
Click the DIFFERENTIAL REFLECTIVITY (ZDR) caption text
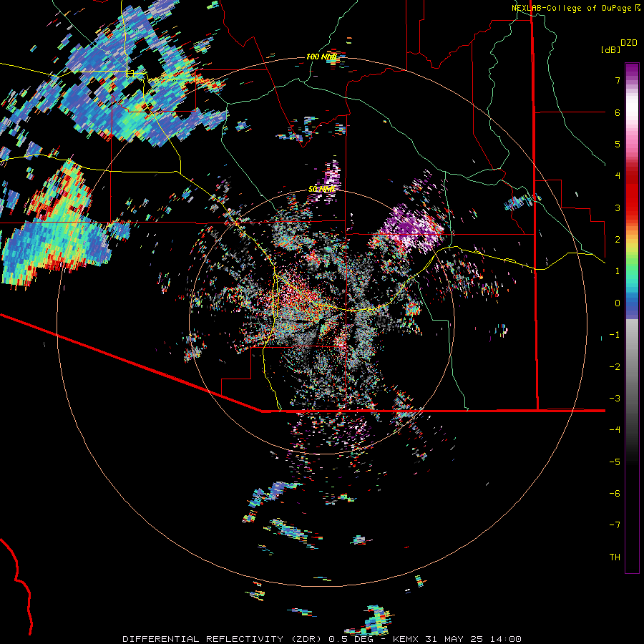coord(224,639)
